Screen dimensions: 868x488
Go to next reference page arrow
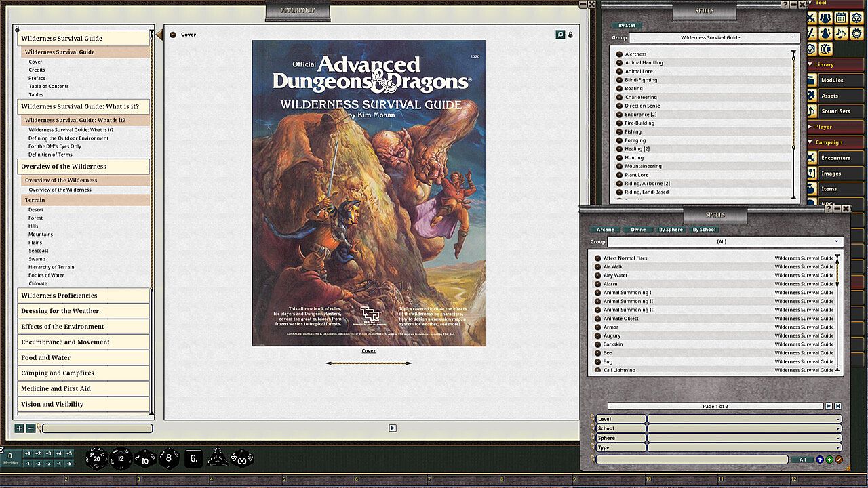(x=393, y=428)
